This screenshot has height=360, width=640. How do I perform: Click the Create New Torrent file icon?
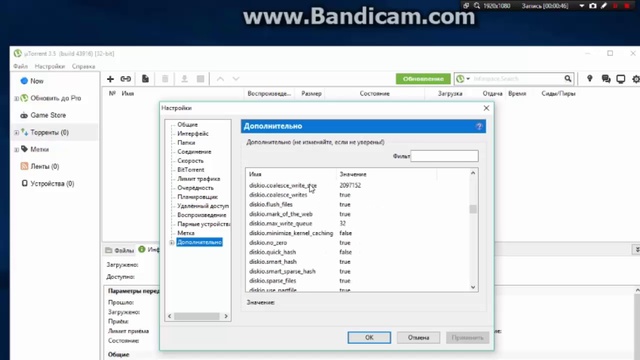tap(145, 79)
